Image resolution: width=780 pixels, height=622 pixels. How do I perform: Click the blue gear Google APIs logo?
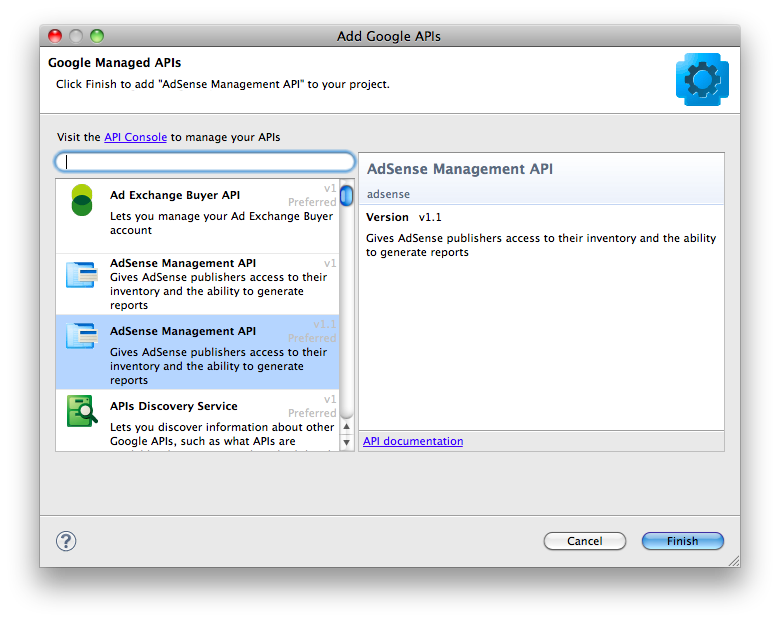[702, 80]
